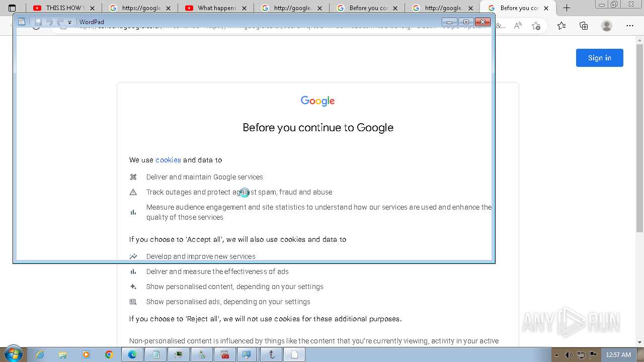Close the active 'Before you continue' tab
The height and width of the screenshot is (362, 644).
pyautogui.click(x=546, y=8)
